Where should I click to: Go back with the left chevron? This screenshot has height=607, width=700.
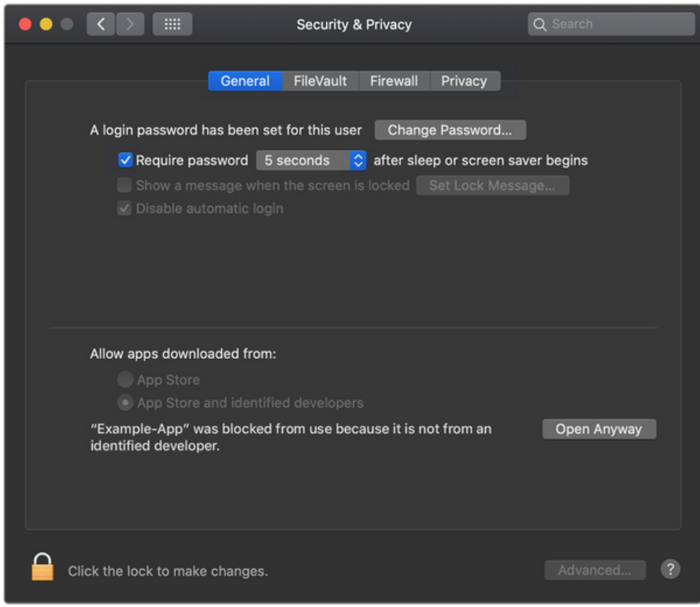click(x=101, y=24)
